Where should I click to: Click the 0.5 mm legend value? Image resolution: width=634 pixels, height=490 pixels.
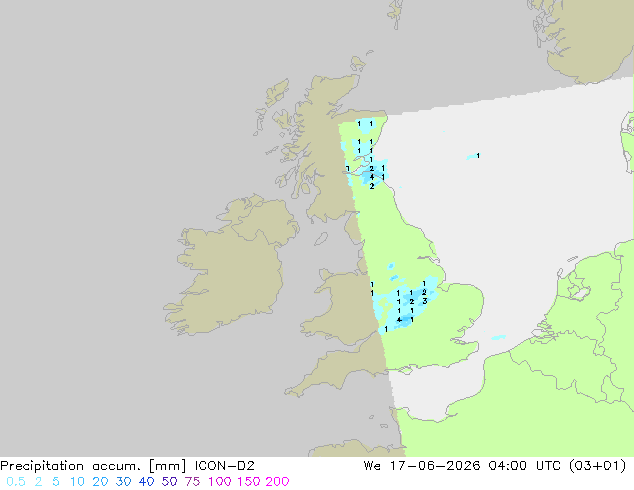(x=16, y=482)
